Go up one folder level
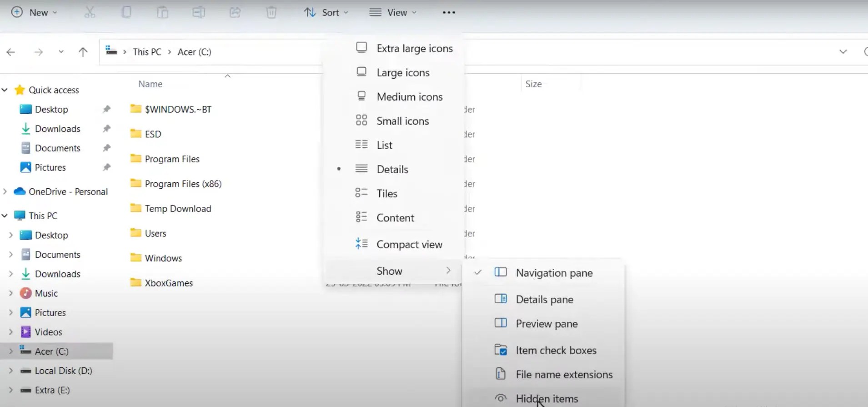 coord(83,52)
